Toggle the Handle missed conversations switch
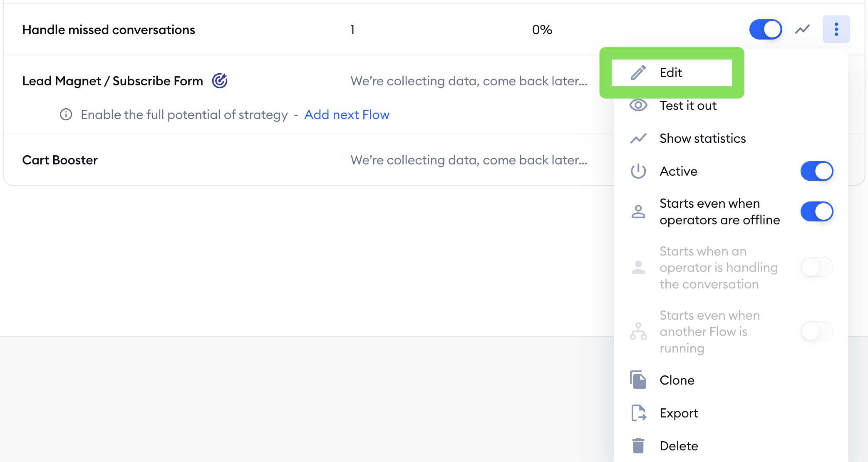The image size is (868, 462). (x=765, y=29)
